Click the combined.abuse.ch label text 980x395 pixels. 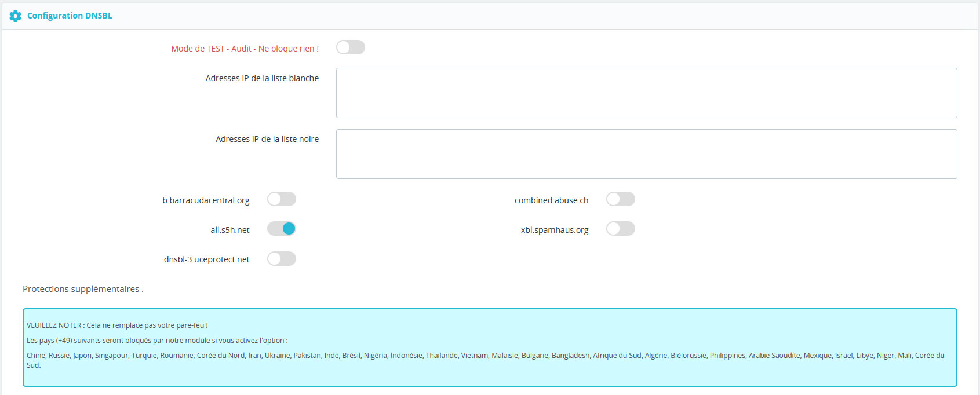point(551,200)
